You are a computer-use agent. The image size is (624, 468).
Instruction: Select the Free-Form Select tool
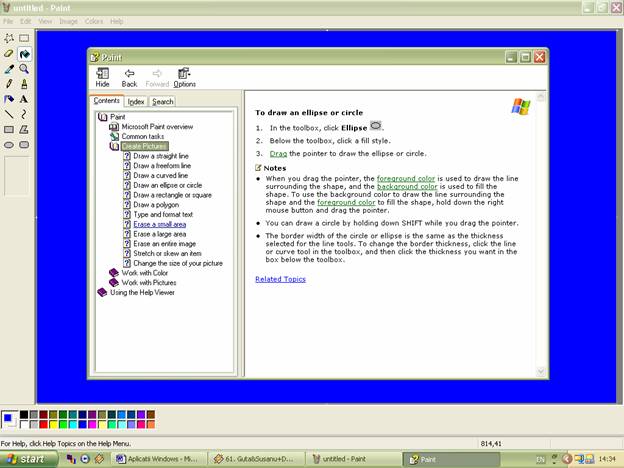pos(9,38)
